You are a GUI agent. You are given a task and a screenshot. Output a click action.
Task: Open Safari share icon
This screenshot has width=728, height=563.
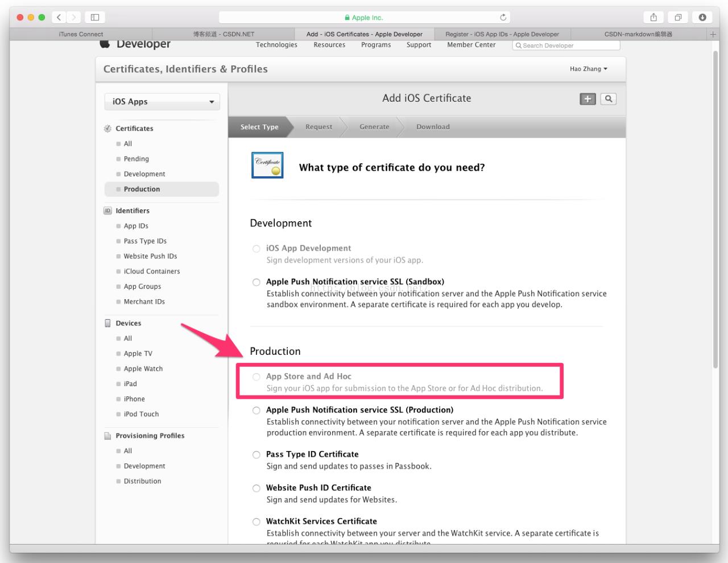[653, 18]
